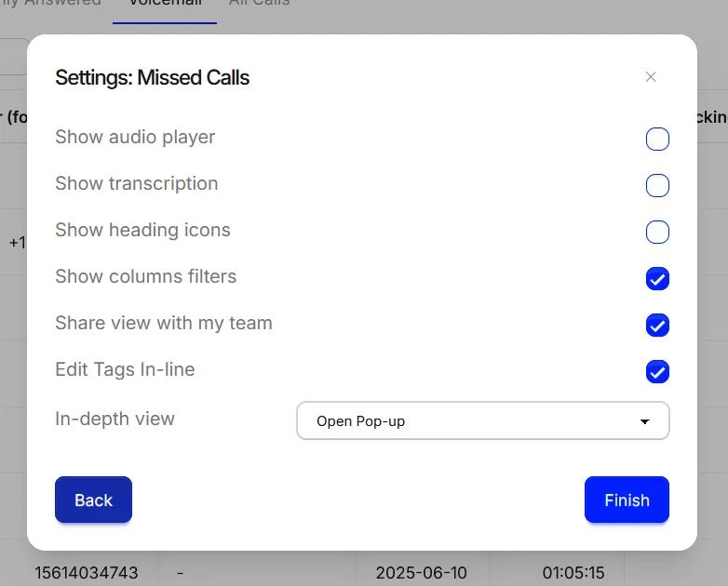The image size is (728, 586).
Task: Close the Settings: Missed Calls dialog
Action: pos(651,77)
